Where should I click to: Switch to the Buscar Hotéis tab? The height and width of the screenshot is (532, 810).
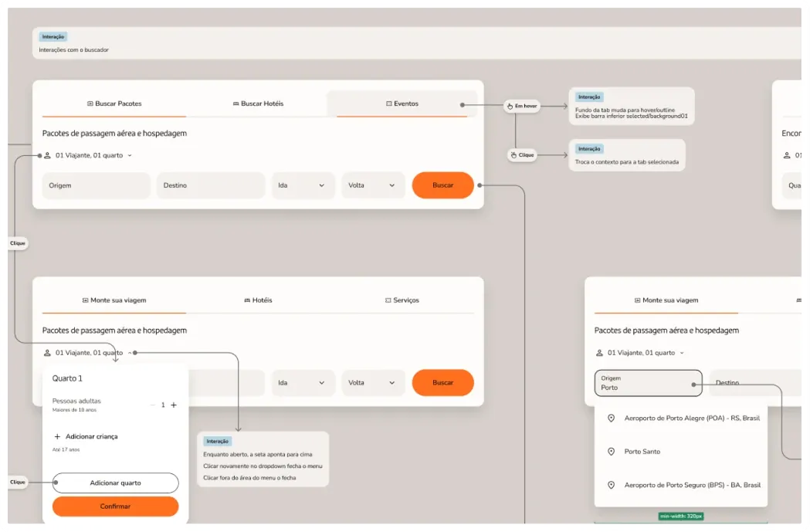[258, 103]
